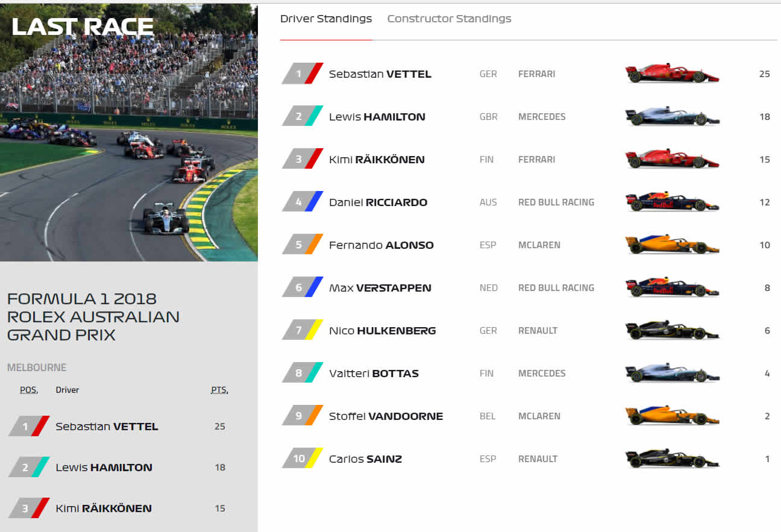Switch to Constructor Standings tab
Screen dimensions: 781x532
pos(449,19)
